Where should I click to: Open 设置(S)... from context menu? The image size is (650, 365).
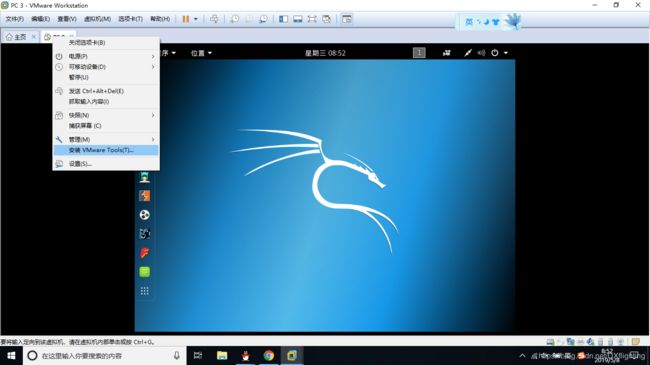coord(106,164)
